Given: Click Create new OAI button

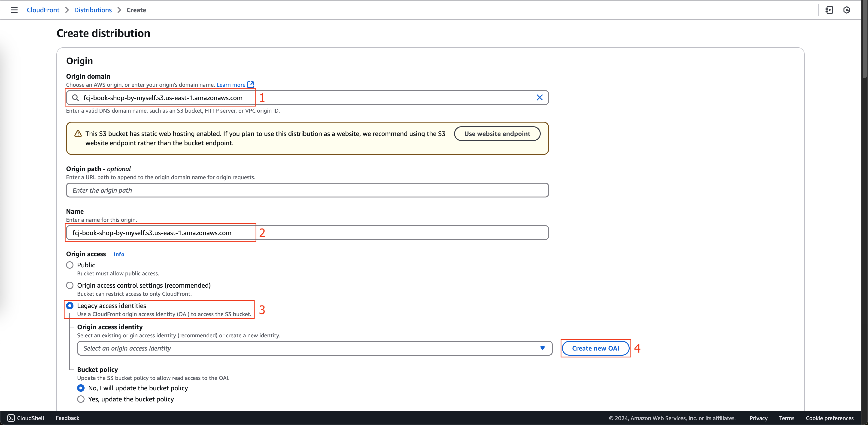Looking at the screenshot, I should [595, 348].
